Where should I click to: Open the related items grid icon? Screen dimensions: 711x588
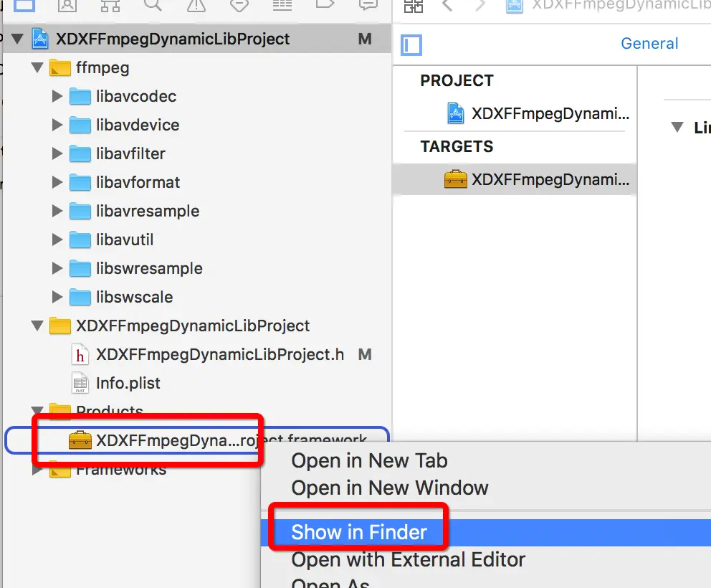(x=414, y=6)
